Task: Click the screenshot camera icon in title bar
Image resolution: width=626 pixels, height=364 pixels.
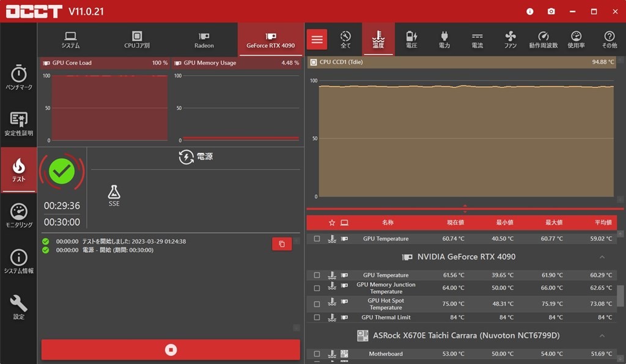Action: (551, 12)
